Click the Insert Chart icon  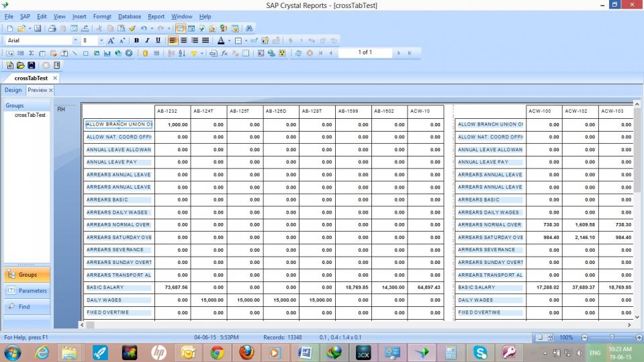(107, 53)
